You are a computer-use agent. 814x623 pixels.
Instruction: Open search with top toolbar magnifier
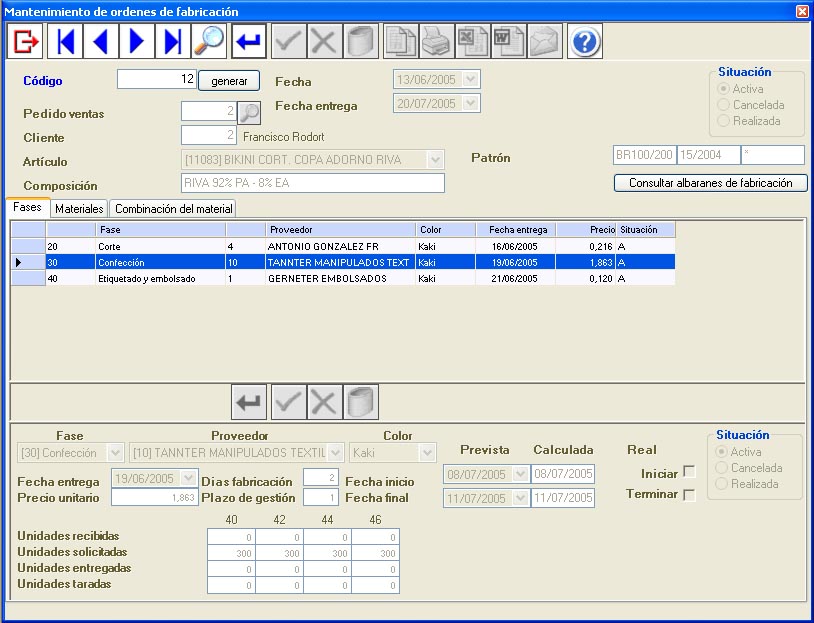tap(209, 42)
